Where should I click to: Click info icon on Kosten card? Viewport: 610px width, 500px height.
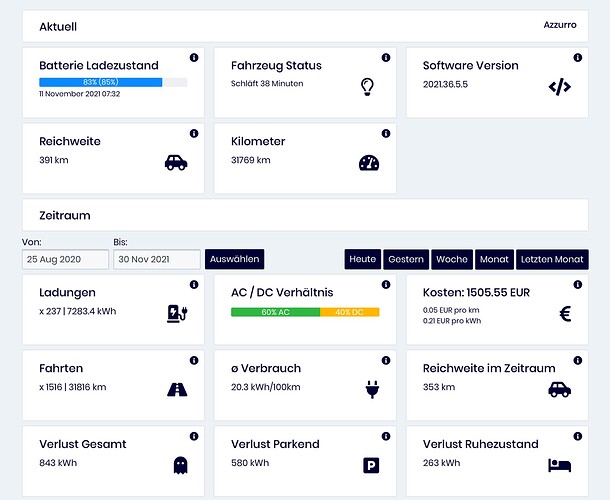tap(578, 284)
